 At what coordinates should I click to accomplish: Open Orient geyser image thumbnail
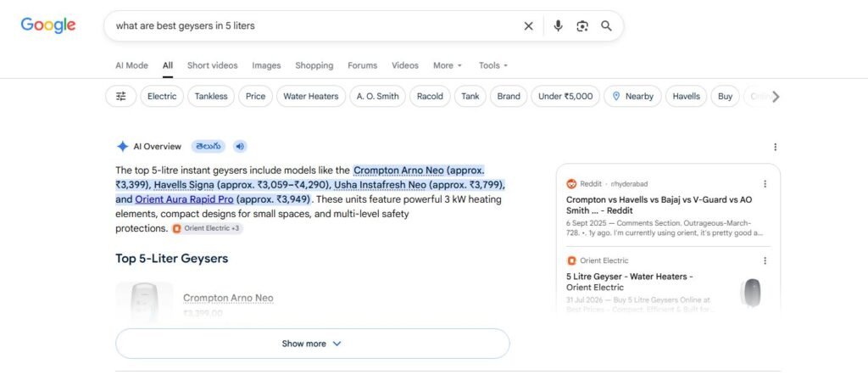[751, 293]
